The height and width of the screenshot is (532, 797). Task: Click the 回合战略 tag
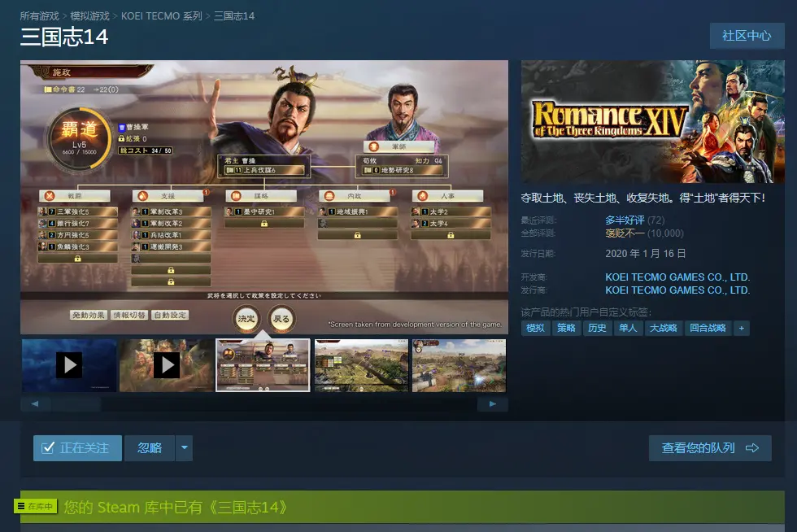click(708, 328)
